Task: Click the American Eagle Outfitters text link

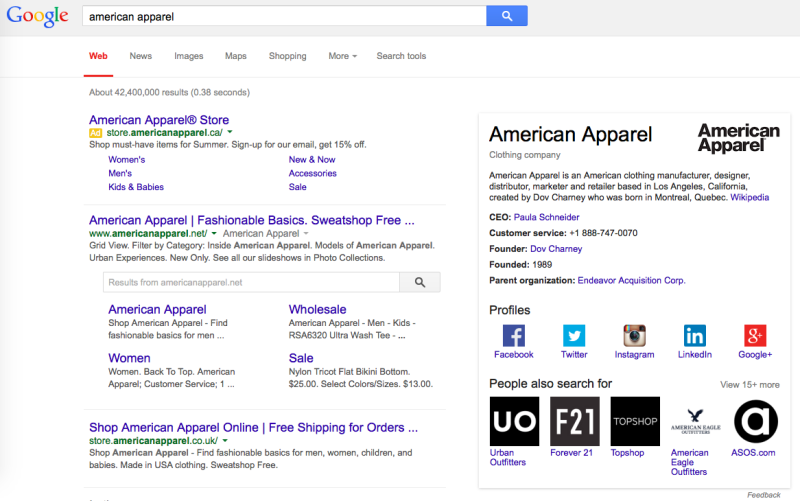Action: click(x=689, y=462)
